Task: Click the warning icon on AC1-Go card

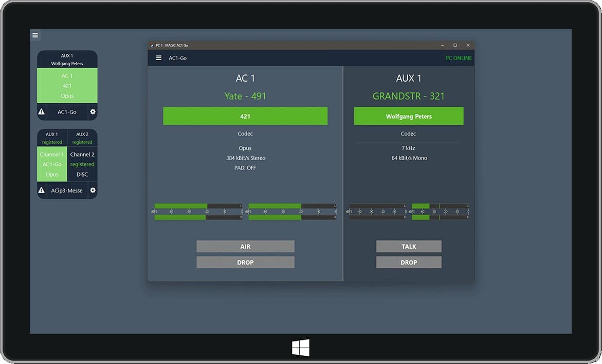Action: pyautogui.click(x=42, y=112)
